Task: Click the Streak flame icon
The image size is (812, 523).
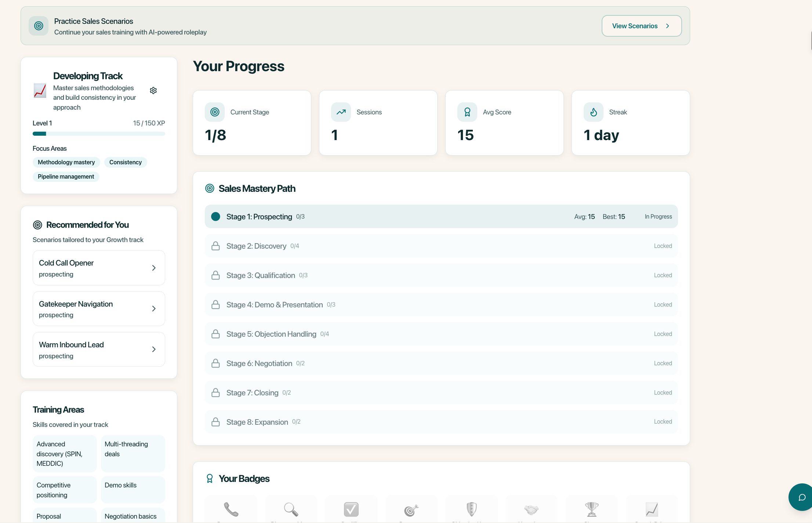Action: point(594,112)
